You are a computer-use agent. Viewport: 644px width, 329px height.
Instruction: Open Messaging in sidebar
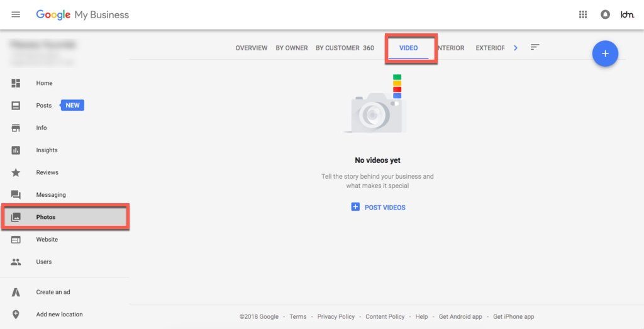51,194
